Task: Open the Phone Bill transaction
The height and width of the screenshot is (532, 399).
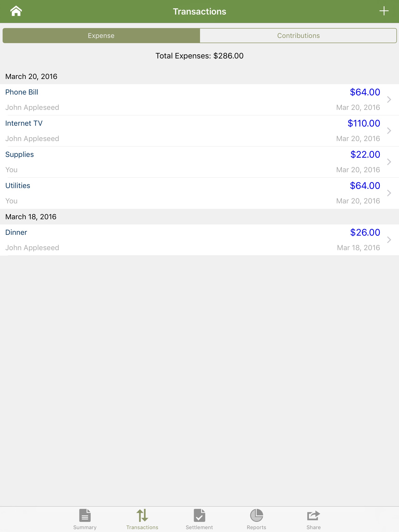Action: [22, 92]
